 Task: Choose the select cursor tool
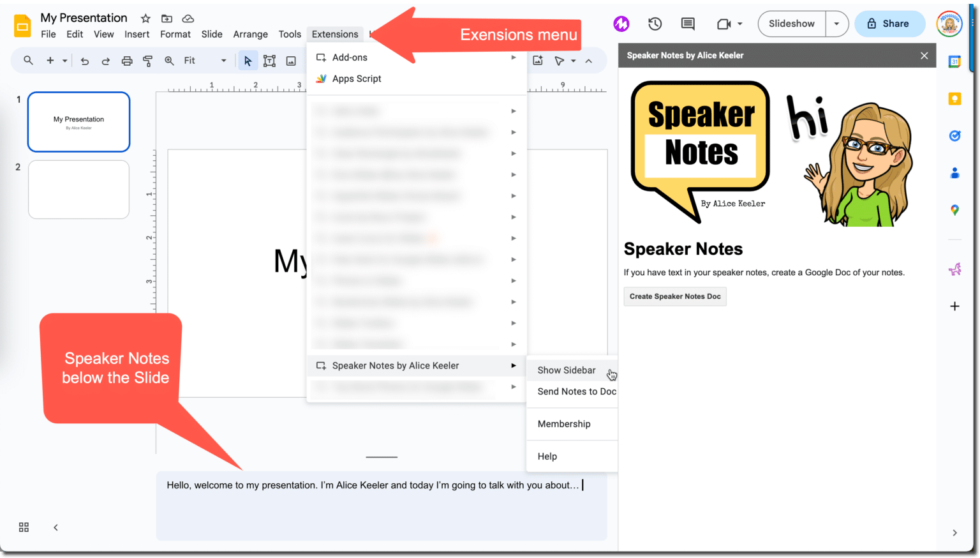point(248,61)
